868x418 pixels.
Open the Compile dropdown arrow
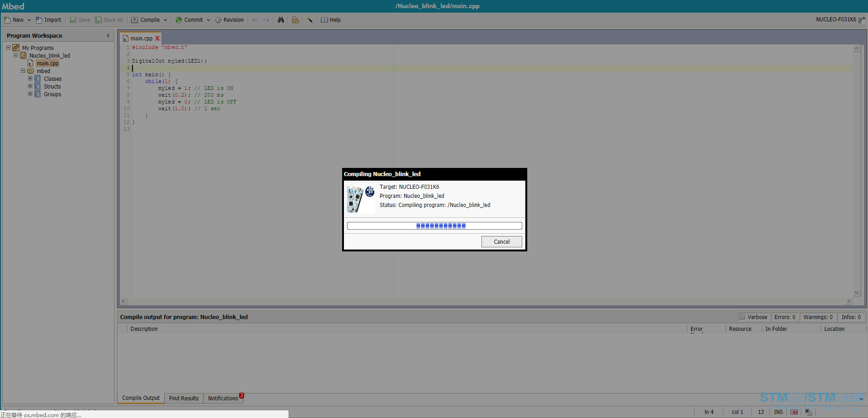[x=165, y=20]
